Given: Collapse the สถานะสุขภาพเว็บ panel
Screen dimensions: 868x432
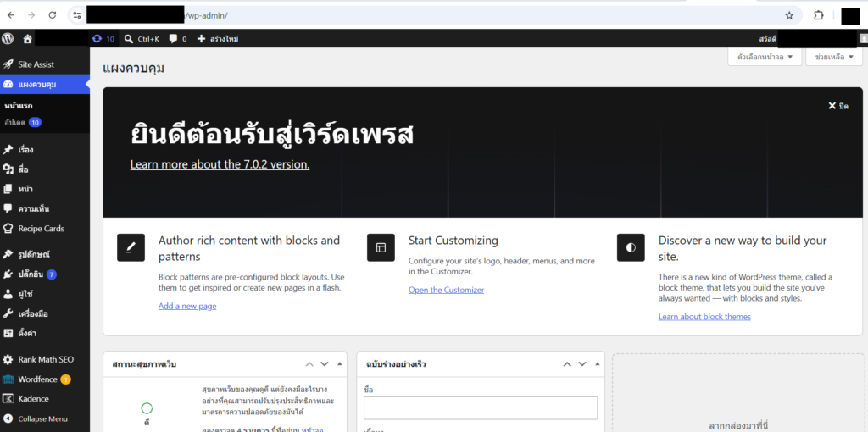Looking at the screenshot, I should (339, 364).
